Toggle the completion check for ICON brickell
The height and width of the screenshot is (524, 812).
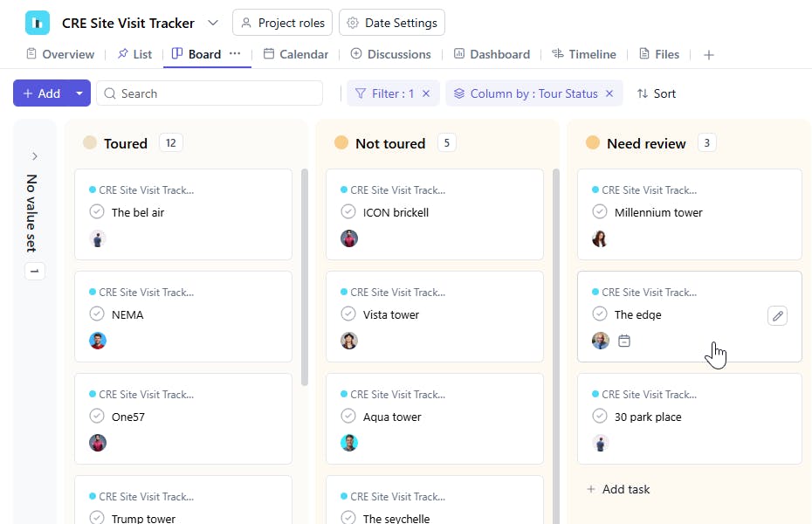click(348, 212)
